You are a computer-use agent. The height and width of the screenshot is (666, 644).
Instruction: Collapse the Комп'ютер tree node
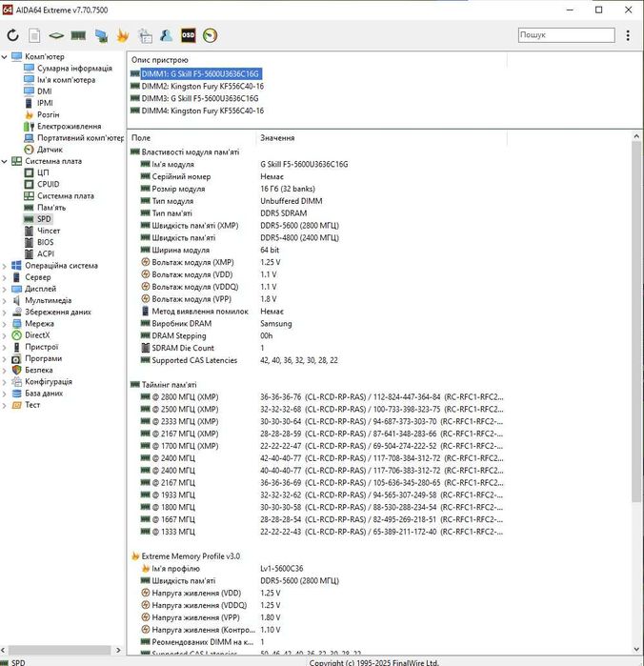[4, 56]
